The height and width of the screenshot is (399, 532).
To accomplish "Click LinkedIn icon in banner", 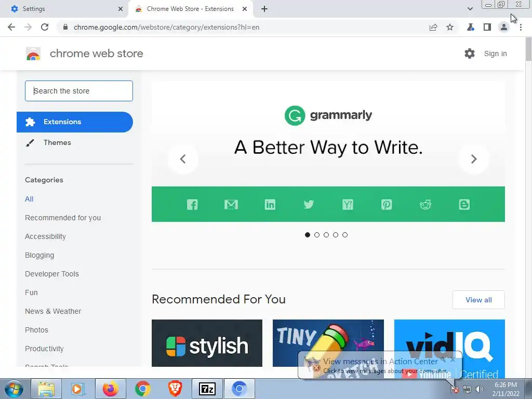I will click(x=270, y=204).
